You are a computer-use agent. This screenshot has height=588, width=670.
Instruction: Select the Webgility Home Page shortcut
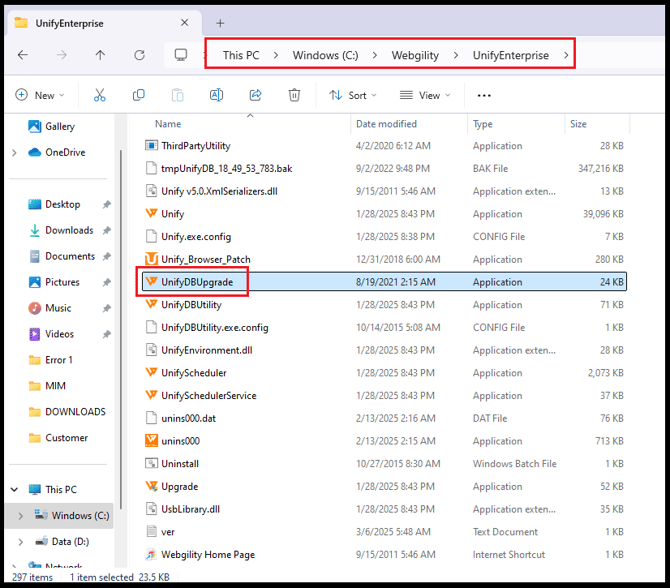pos(207,554)
